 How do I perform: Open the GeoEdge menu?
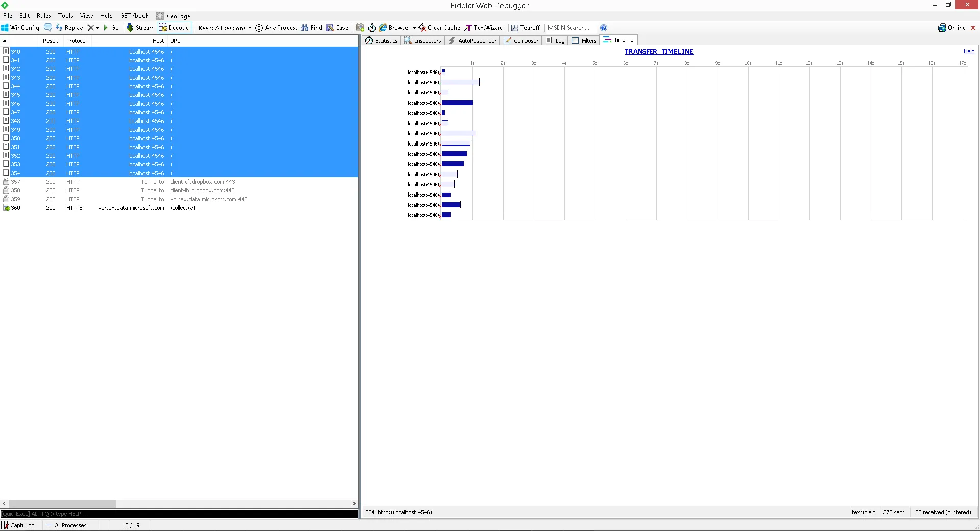tap(174, 16)
